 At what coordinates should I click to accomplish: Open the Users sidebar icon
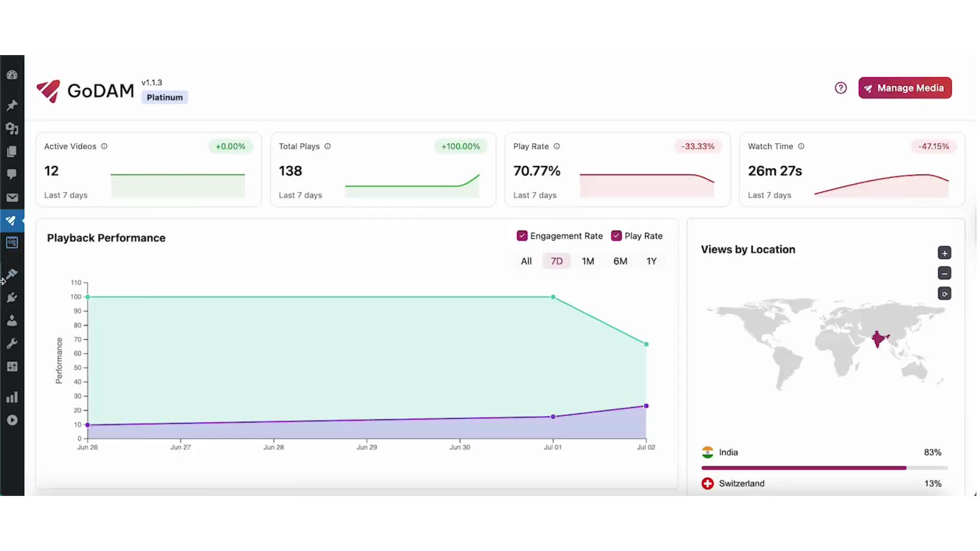click(x=12, y=320)
